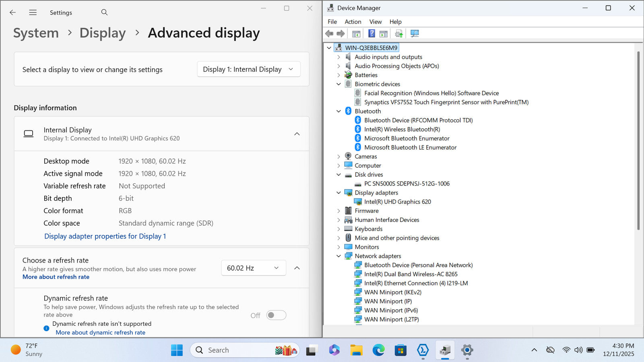
Task: Open the 60.02 Hz refresh rate dropdown
Action: (x=253, y=268)
